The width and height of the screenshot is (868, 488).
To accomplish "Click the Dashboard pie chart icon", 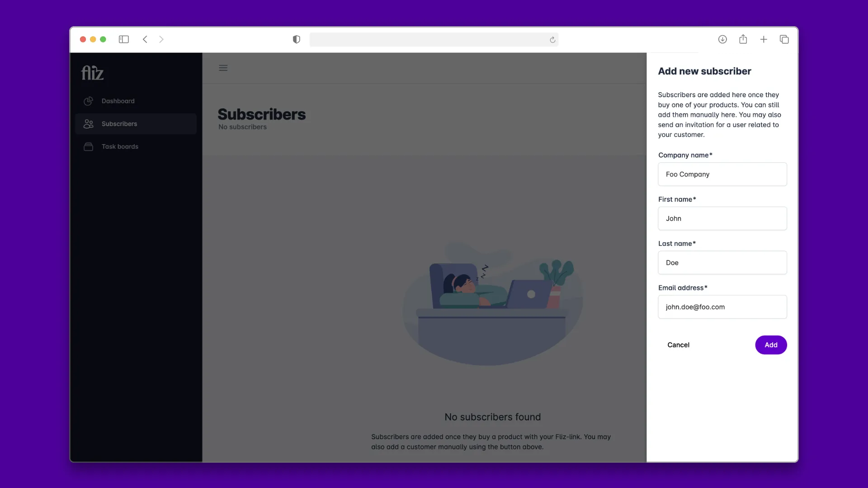I will tap(89, 101).
